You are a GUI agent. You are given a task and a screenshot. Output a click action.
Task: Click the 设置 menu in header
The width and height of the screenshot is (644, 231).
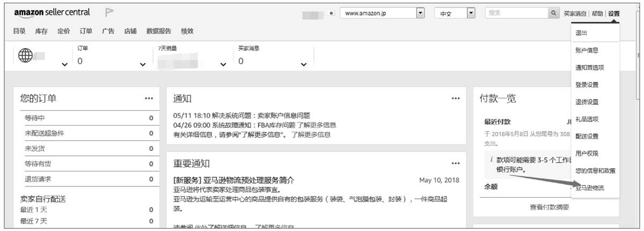coord(614,13)
